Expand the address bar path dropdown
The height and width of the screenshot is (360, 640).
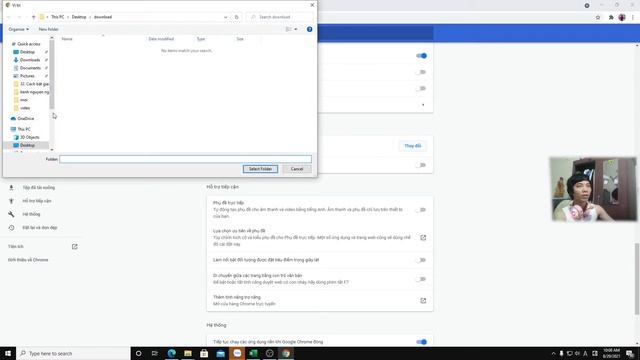pos(225,17)
